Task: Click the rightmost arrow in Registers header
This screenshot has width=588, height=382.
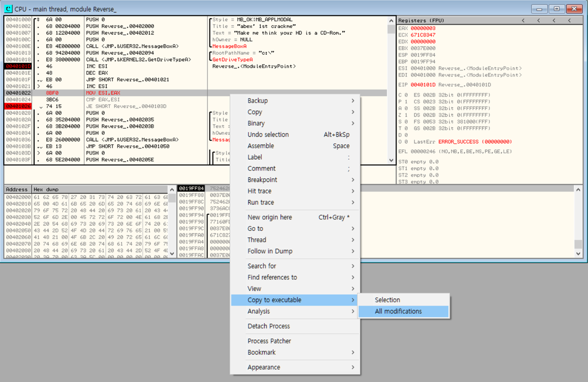Action: pyautogui.click(x=569, y=21)
